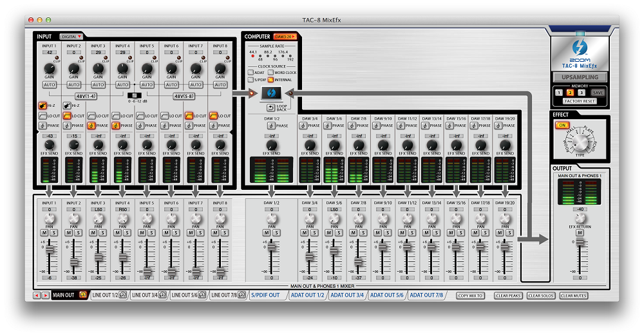The height and width of the screenshot is (336, 644).
Task: Click the Thunderbolt laptop computer icon
Action: pos(270,94)
